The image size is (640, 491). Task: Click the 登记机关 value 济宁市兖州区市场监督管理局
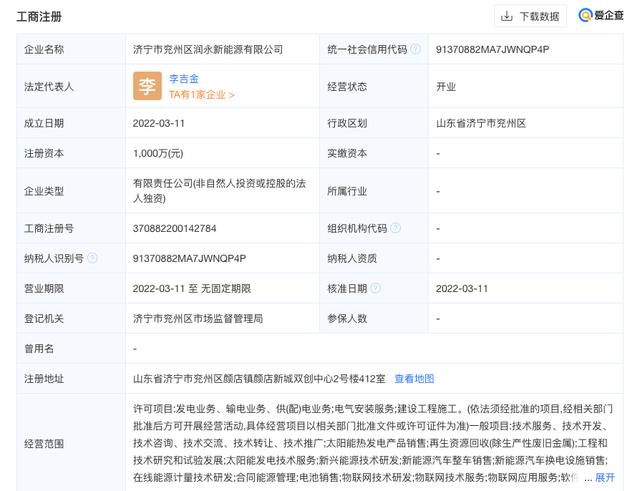[x=198, y=318]
